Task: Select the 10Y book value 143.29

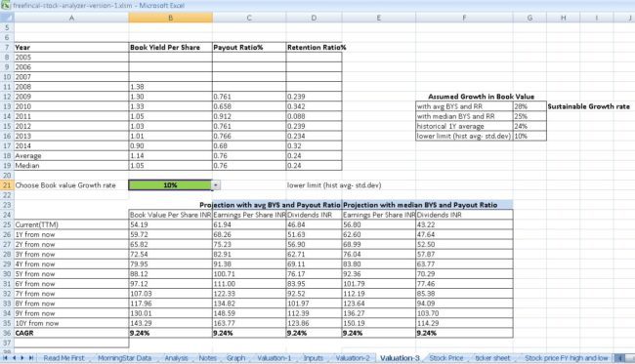Action: 171,323
